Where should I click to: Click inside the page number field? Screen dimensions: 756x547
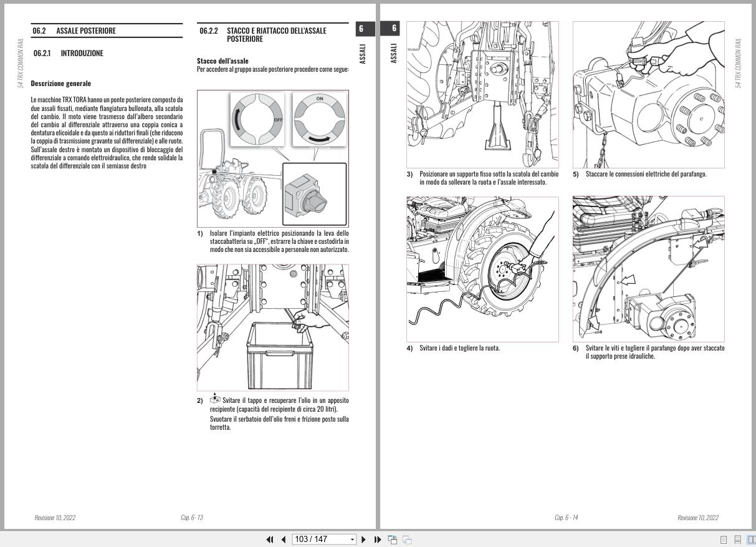pos(318,539)
